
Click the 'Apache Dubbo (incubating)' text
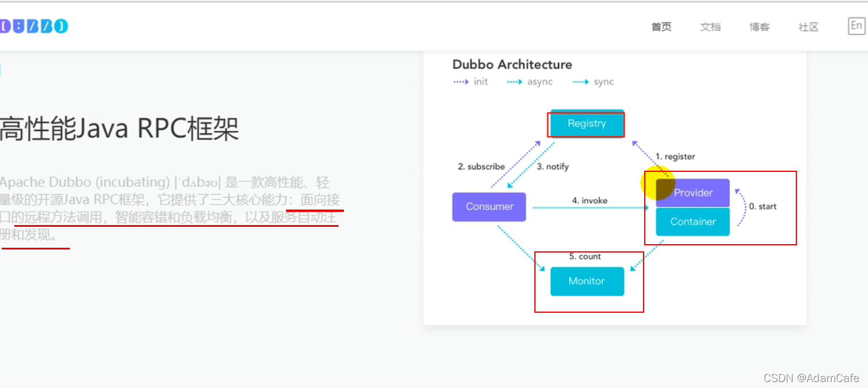click(85, 182)
